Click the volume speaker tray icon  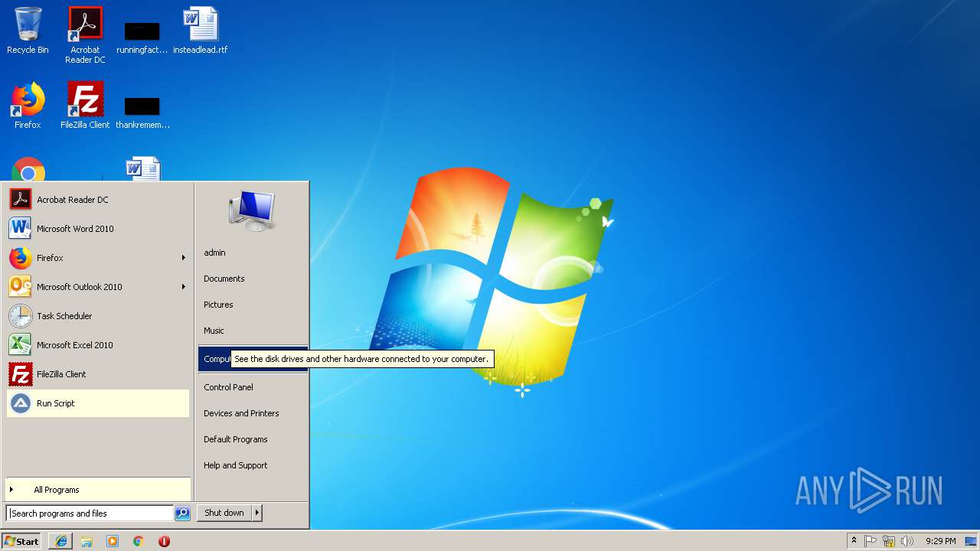point(907,541)
